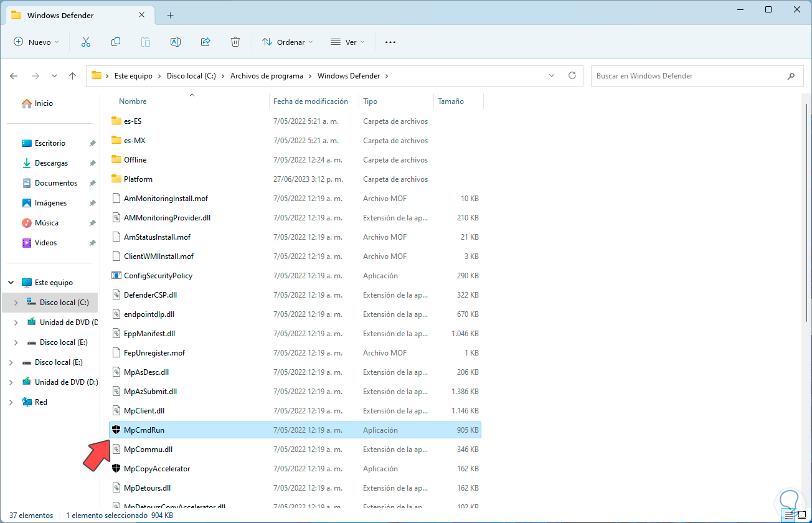Viewport: 812px width, 523px height.
Task: Show recent locations dropdown arrow
Action: coord(54,76)
